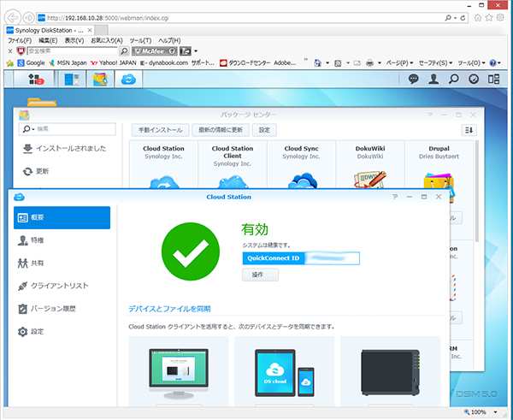Switch to Package Center taskbar icon
The image size is (513, 420).
pyautogui.click(x=100, y=80)
